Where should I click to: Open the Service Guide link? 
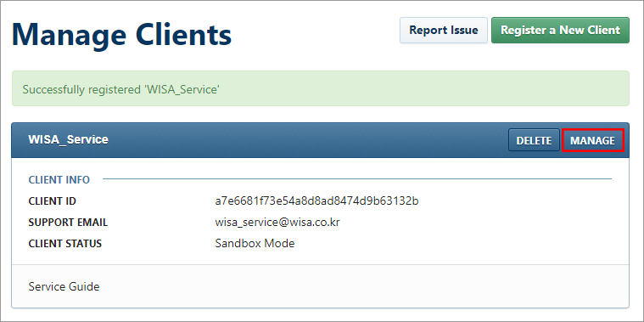[64, 286]
